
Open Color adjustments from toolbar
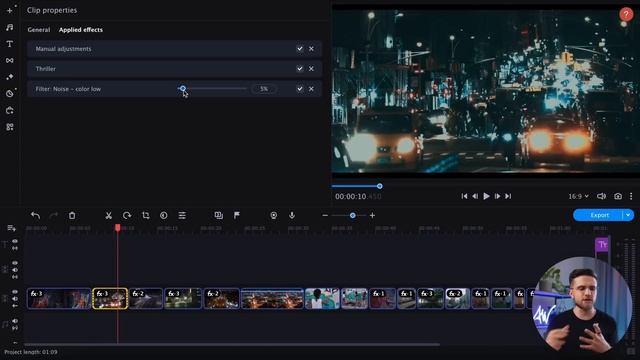(164, 215)
